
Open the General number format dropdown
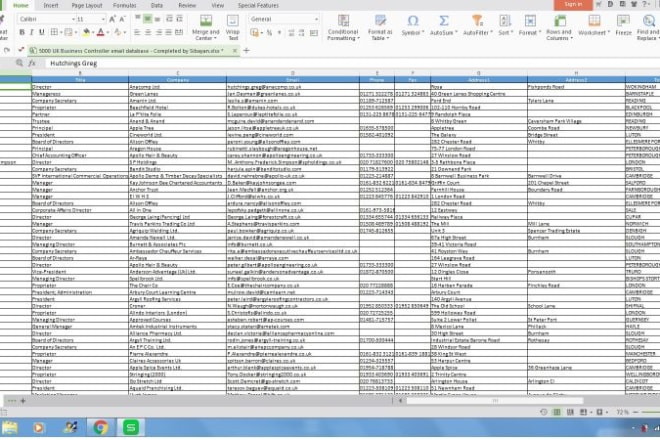point(316,19)
